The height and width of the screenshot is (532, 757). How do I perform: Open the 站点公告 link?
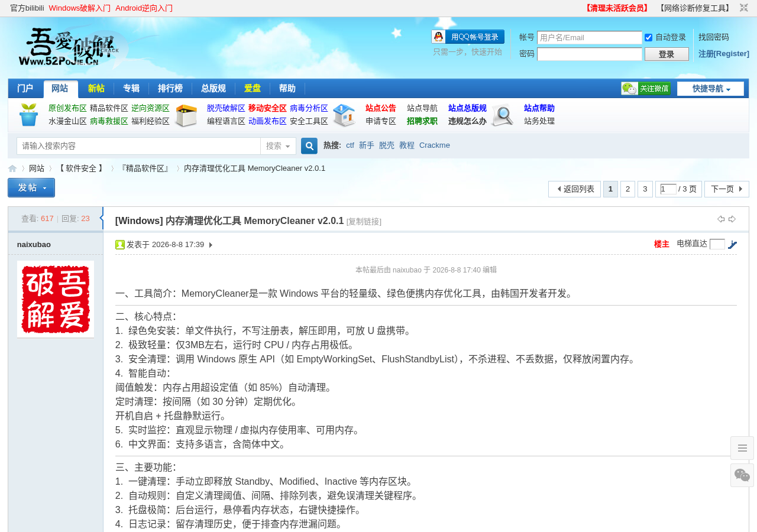[381, 108]
